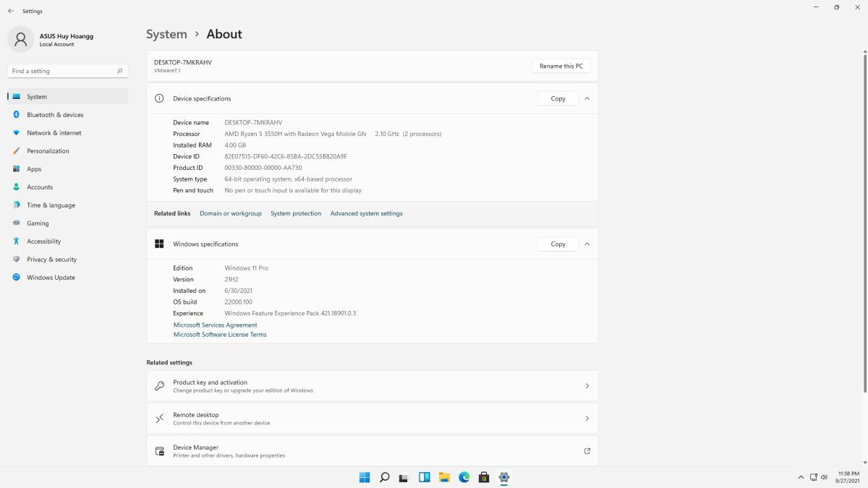Open Personalization settings

68,151
